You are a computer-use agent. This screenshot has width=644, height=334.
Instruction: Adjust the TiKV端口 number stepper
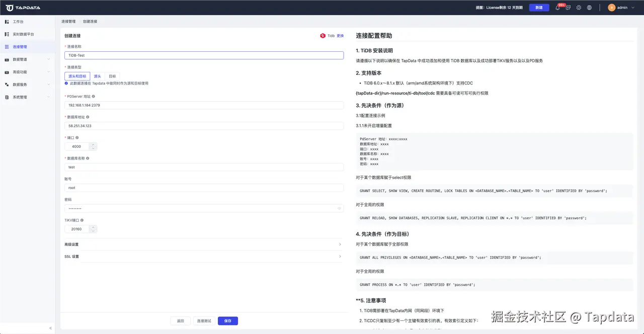click(93, 229)
